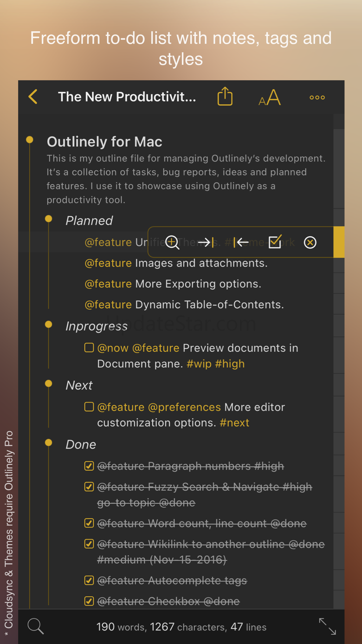Open the text size (AA) settings
The height and width of the screenshot is (644, 362).
pyautogui.click(x=270, y=98)
